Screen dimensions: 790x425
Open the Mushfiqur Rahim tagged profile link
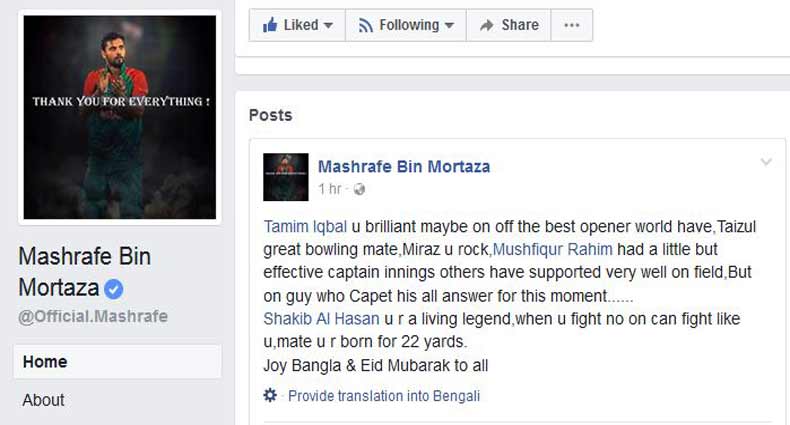[x=553, y=249]
